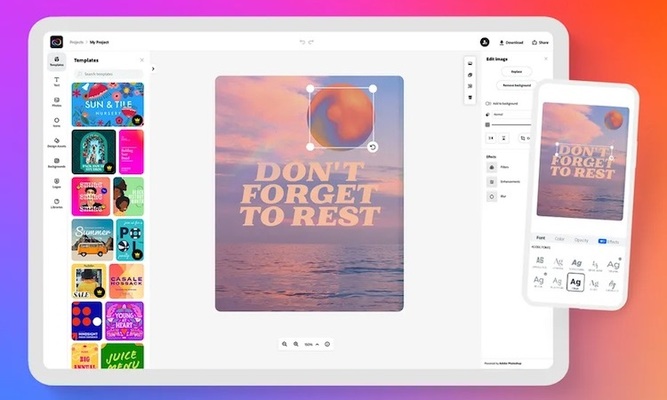Click the Projects breadcrumb link
Image resolution: width=667 pixels, height=400 pixels.
tap(77, 42)
